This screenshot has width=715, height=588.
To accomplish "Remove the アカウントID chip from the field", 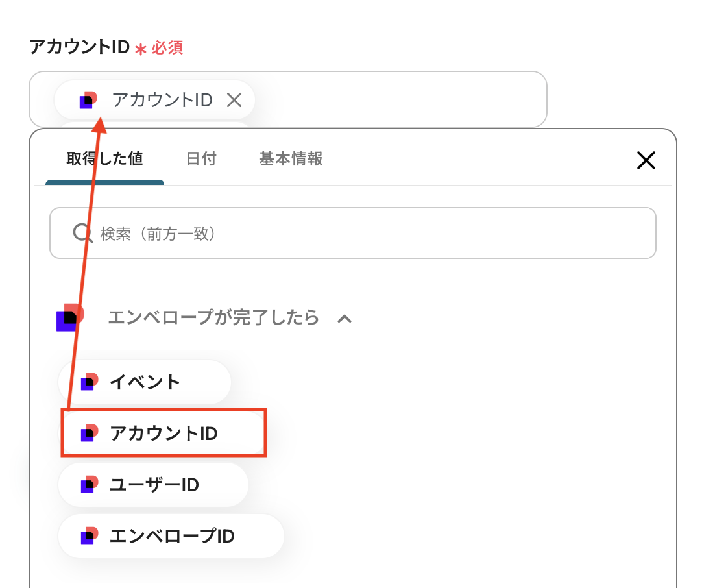I will tap(234, 100).
